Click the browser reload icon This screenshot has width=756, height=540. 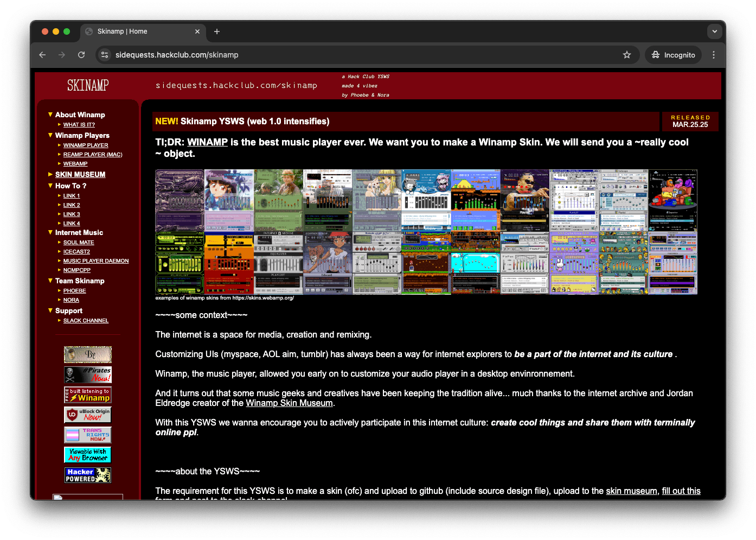point(81,55)
